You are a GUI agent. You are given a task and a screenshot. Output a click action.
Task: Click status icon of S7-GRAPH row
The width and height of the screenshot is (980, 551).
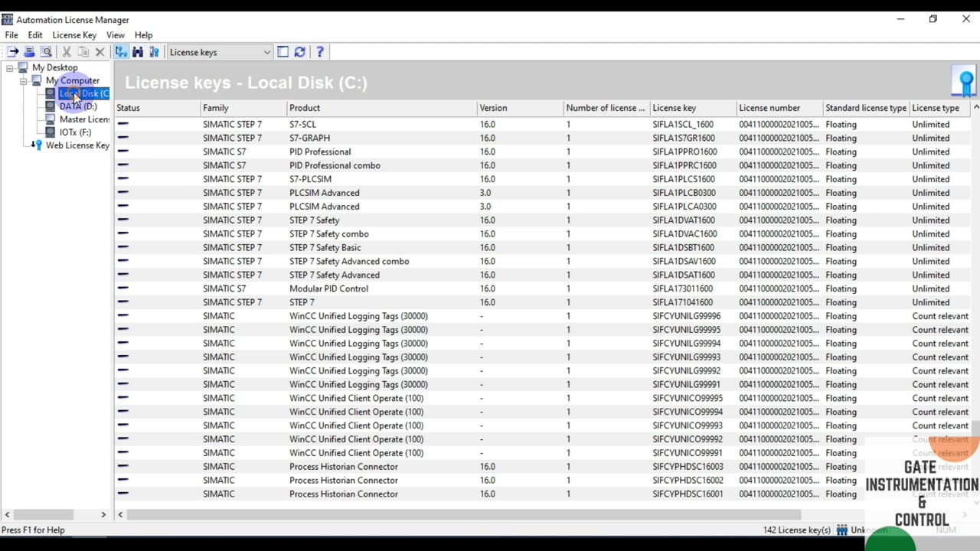pos(122,138)
